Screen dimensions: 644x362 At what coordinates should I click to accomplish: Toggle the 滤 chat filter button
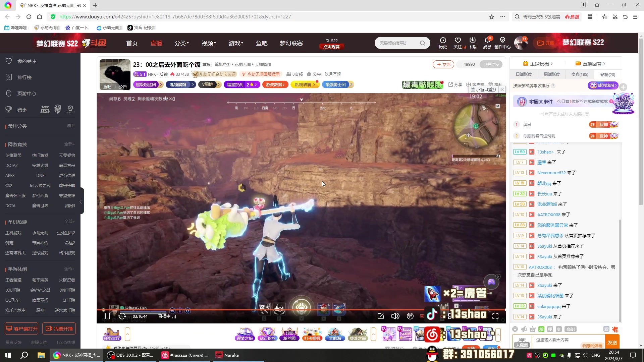[x=606, y=329]
